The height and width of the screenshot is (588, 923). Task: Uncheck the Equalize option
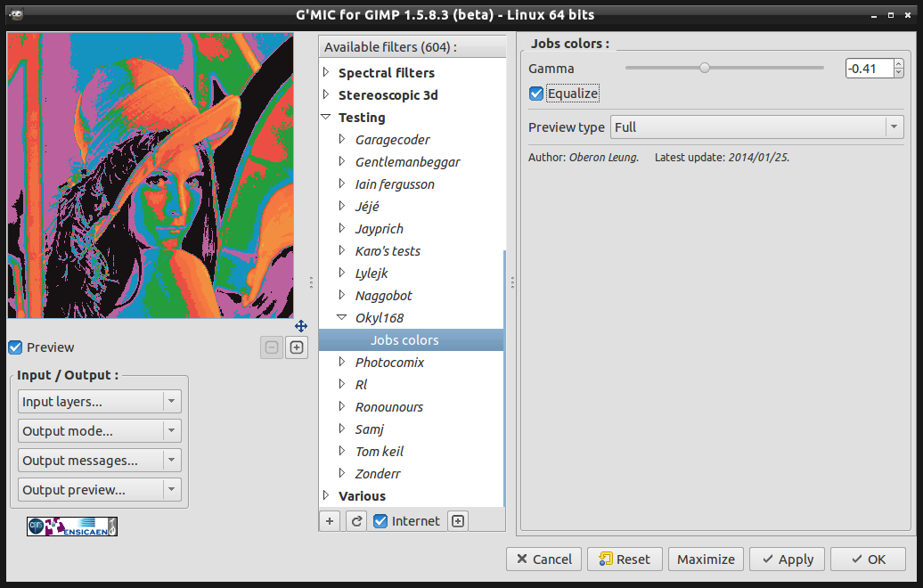pos(535,94)
